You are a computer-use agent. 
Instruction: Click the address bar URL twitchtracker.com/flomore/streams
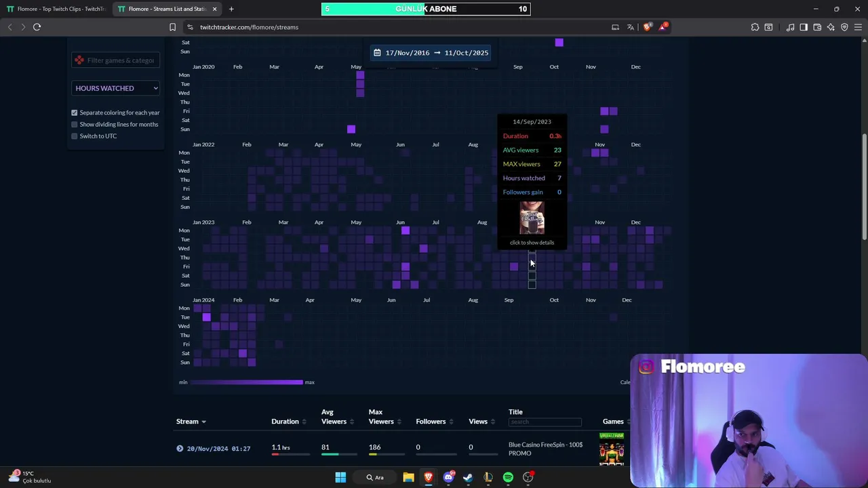point(249,27)
